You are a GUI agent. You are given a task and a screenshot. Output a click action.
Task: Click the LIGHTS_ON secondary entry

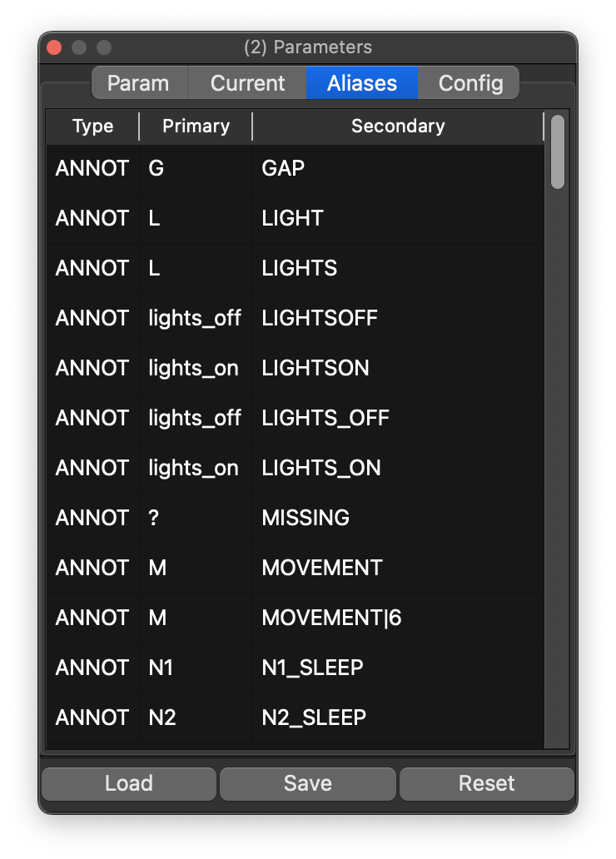pos(321,468)
